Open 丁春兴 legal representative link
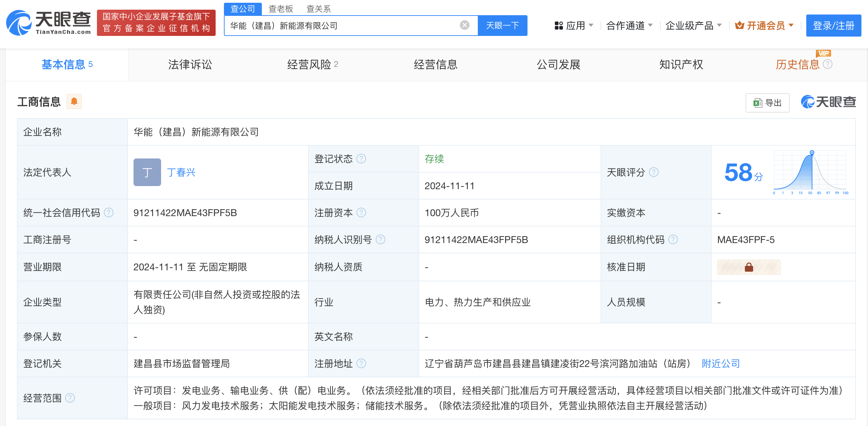Viewport: 868px width, 426px height. [x=181, y=172]
